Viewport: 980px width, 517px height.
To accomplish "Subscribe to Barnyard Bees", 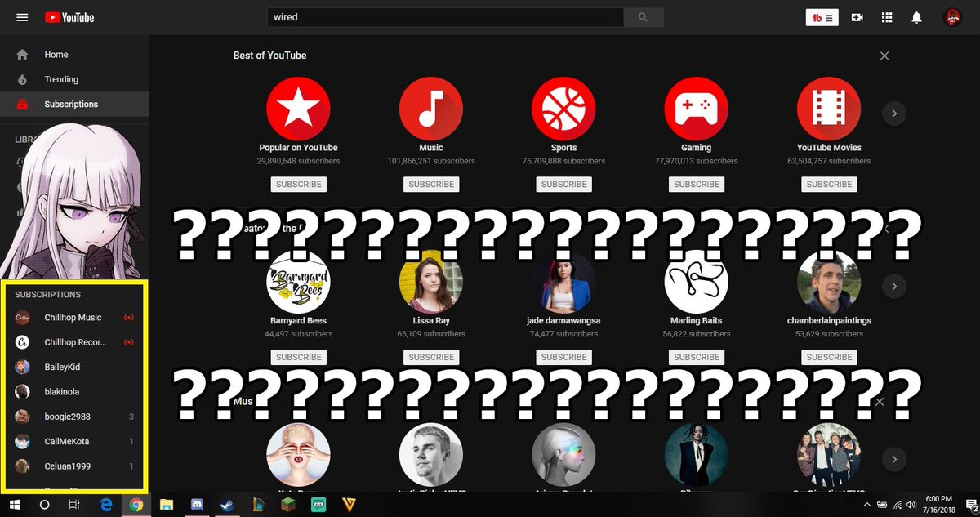I will point(298,357).
